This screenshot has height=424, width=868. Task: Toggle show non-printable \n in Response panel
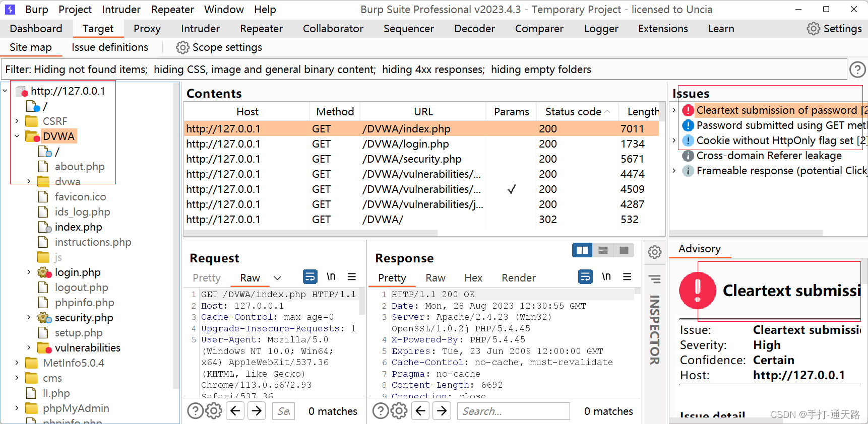pos(606,276)
